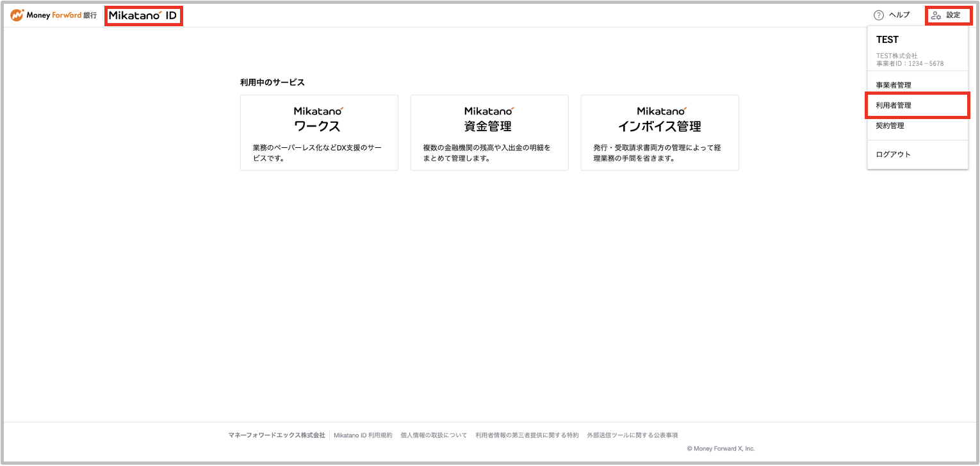Select the Mikatano ID logo
This screenshot has height=466, width=980.
143,14
